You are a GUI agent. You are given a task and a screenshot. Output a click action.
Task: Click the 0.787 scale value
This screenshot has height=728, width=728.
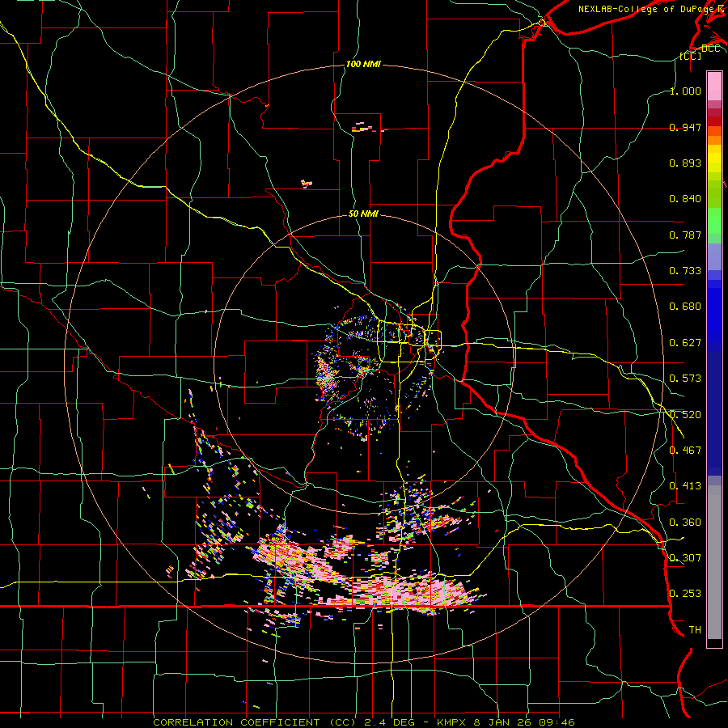(685, 235)
